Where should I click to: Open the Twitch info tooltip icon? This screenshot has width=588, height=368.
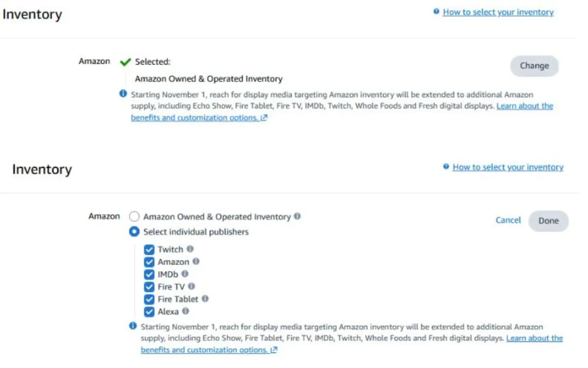191,249
